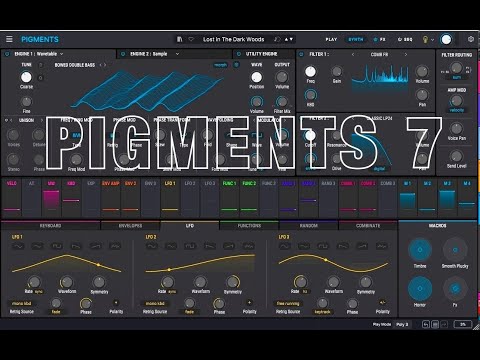This screenshot has height=360, width=480.
Task: Open the chevron next to the lightbulb
Action: (433, 40)
